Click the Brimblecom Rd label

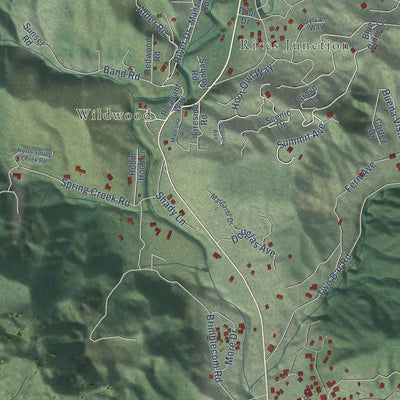(214, 348)
